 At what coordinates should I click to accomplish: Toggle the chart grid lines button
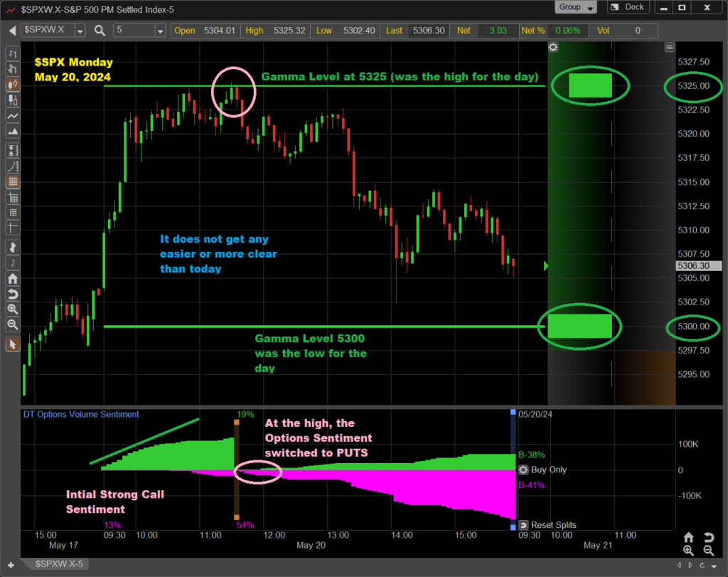pyautogui.click(x=12, y=181)
